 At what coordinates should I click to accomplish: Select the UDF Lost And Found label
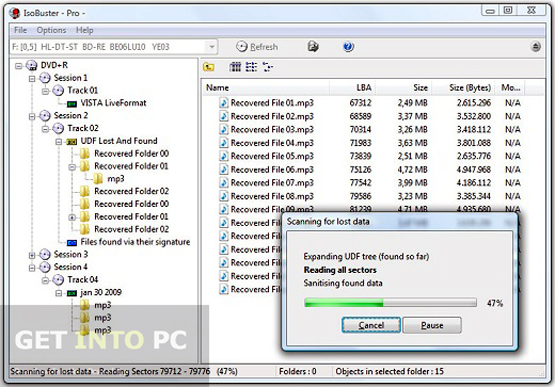click(x=119, y=141)
